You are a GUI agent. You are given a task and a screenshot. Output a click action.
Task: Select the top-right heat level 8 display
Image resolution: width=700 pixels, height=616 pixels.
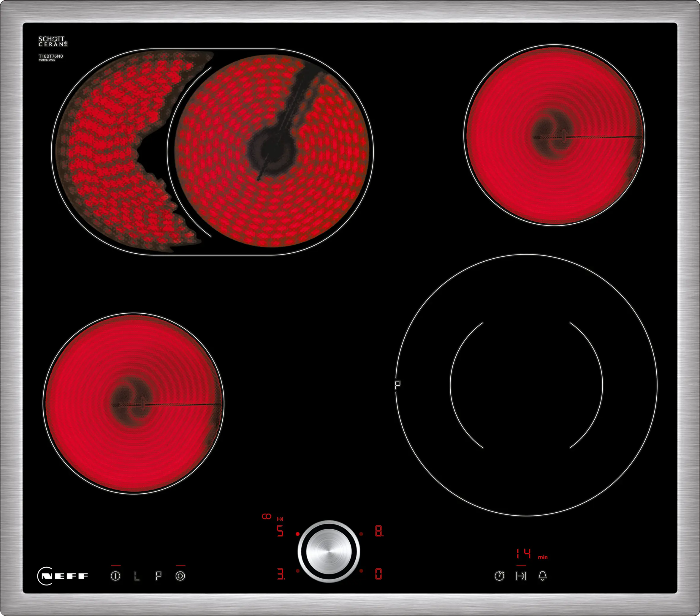pyautogui.click(x=379, y=531)
